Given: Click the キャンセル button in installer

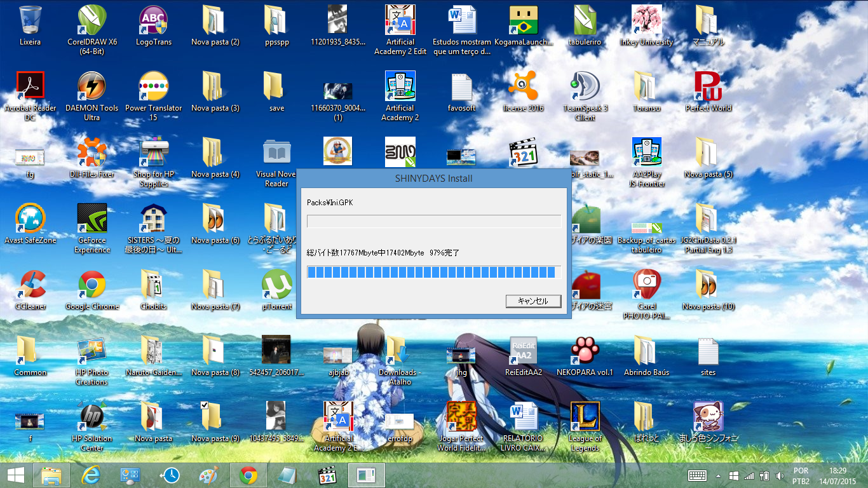Looking at the screenshot, I should click(x=533, y=301).
